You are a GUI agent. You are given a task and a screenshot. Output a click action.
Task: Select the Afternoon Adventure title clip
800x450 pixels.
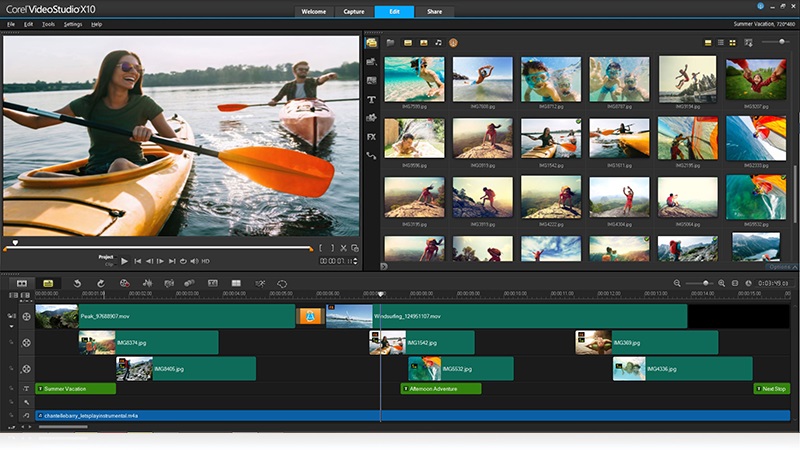pos(441,388)
